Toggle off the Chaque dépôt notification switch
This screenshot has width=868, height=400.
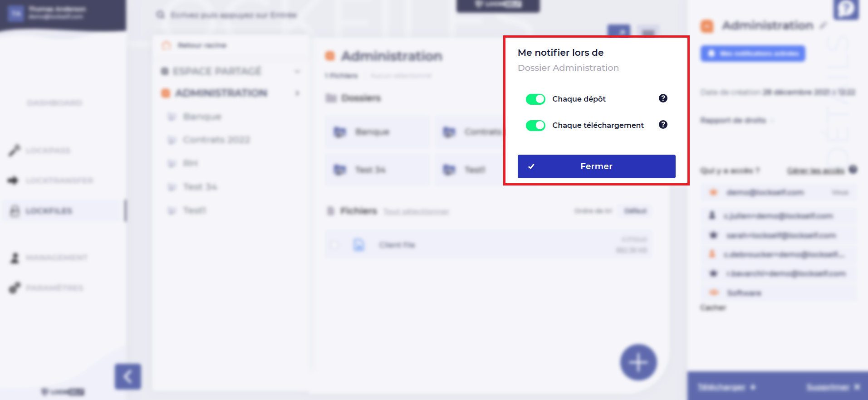(535, 99)
